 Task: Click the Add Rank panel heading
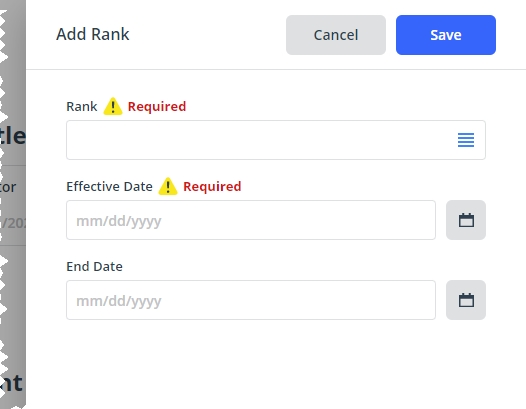pos(93,34)
